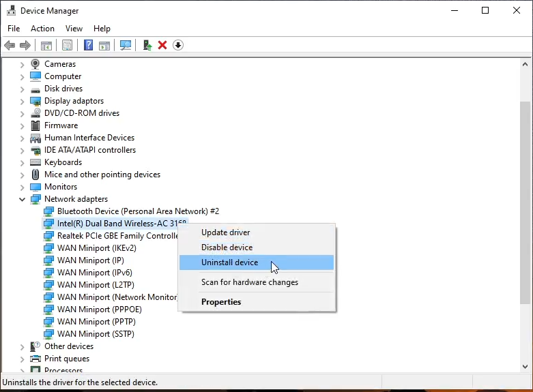This screenshot has height=392, width=533.
Task: Select WAN Miniport (IPv6)
Action: tap(94, 273)
